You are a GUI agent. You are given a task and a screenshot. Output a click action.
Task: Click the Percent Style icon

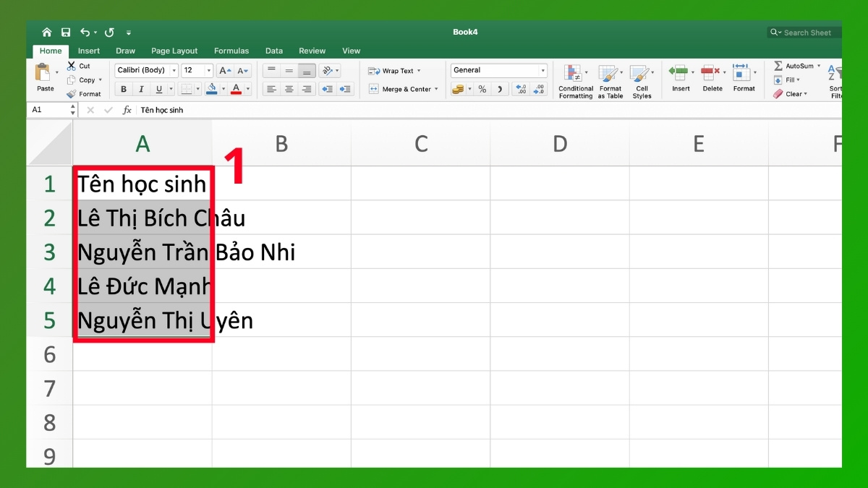(481, 89)
